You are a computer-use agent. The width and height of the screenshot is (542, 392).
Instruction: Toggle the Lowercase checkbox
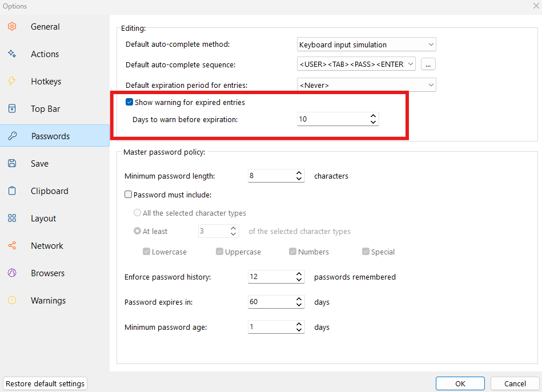(x=146, y=252)
